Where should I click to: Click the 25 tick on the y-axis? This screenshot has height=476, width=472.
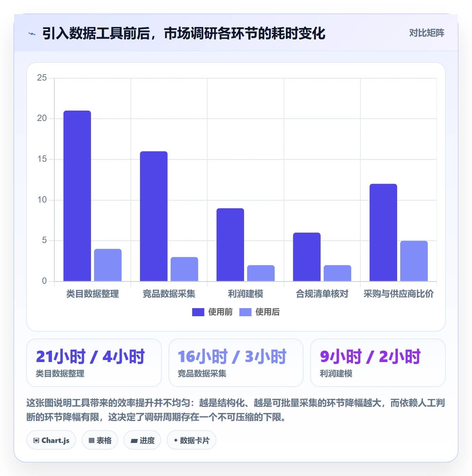[42, 78]
